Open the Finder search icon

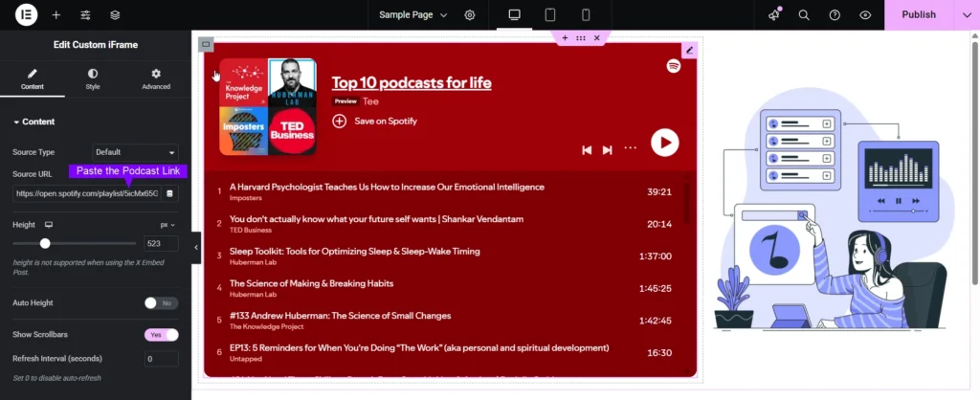(804, 15)
